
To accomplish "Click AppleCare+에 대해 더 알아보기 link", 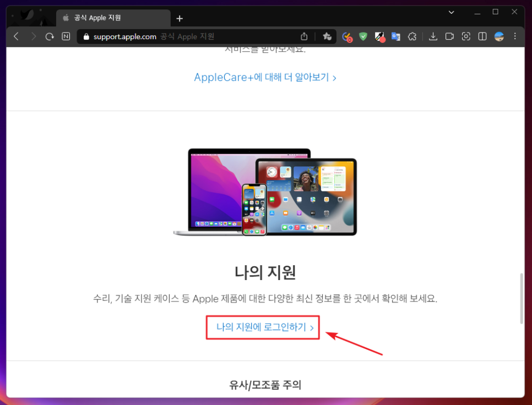I will pyautogui.click(x=265, y=77).
